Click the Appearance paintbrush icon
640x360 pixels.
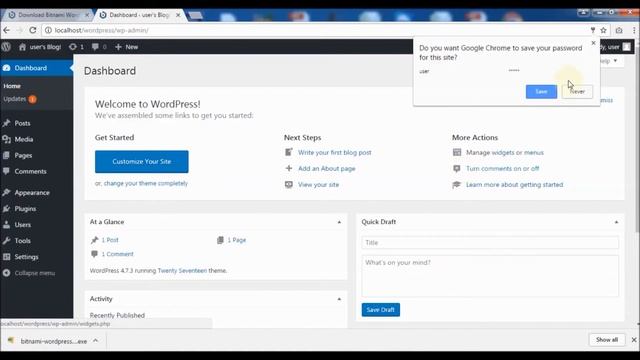coord(6,192)
